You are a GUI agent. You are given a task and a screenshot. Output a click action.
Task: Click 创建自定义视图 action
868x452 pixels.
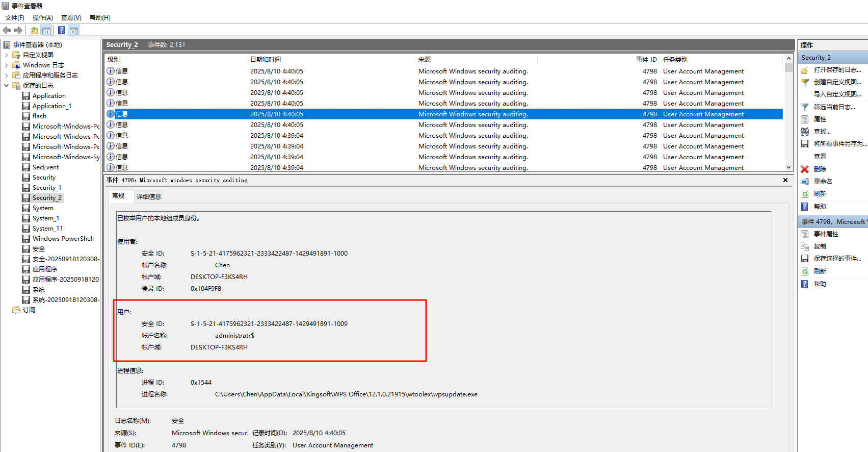click(837, 82)
